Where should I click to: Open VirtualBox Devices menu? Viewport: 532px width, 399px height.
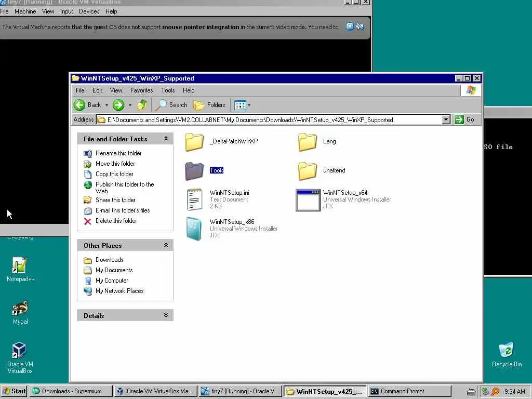tap(89, 11)
